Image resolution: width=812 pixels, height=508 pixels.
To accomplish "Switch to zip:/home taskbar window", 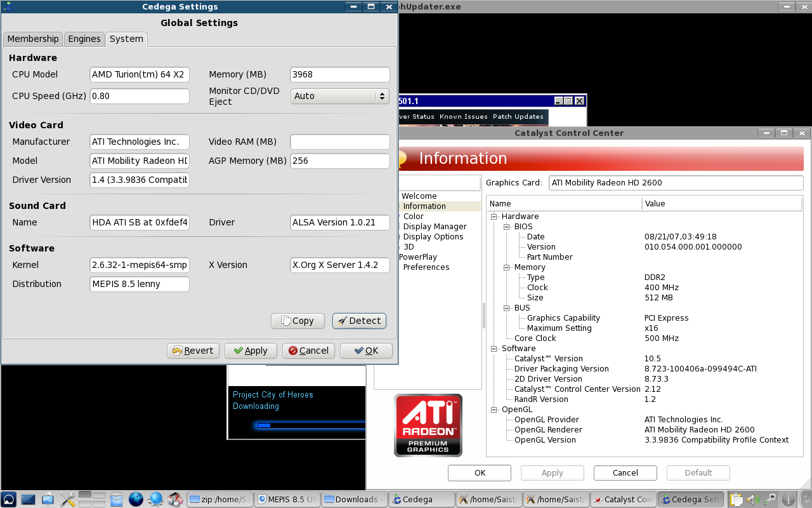I will pyautogui.click(x=221, y=499).
